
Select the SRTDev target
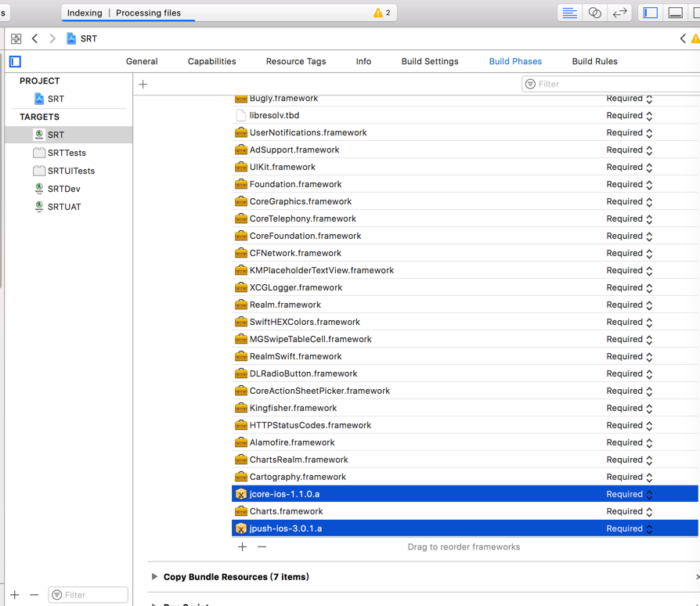[69, 189]
